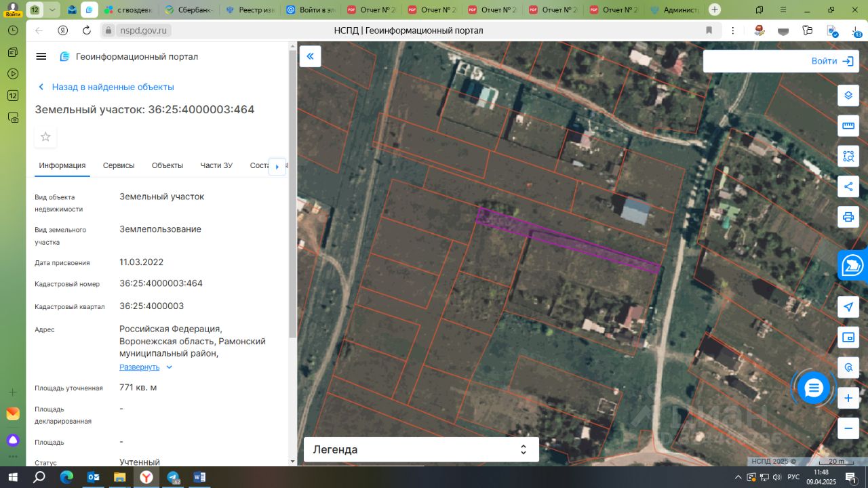Switch to the Объекты tab

point(167,165)
